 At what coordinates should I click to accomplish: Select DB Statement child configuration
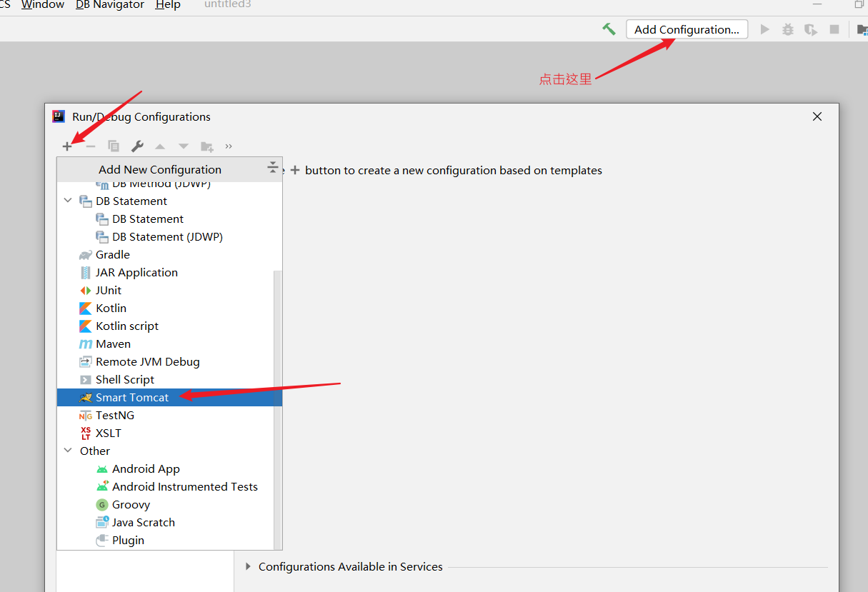(x=148, y=219)
